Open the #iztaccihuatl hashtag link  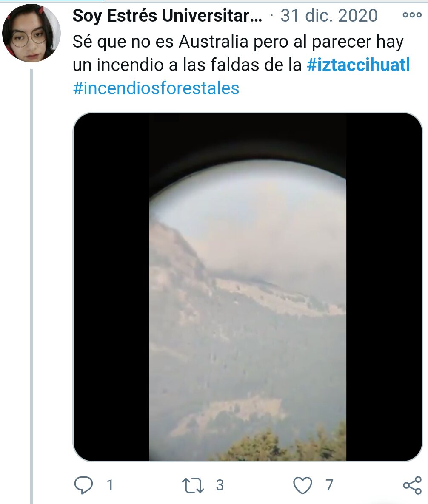pyautogui.click(x=358, y=65)
